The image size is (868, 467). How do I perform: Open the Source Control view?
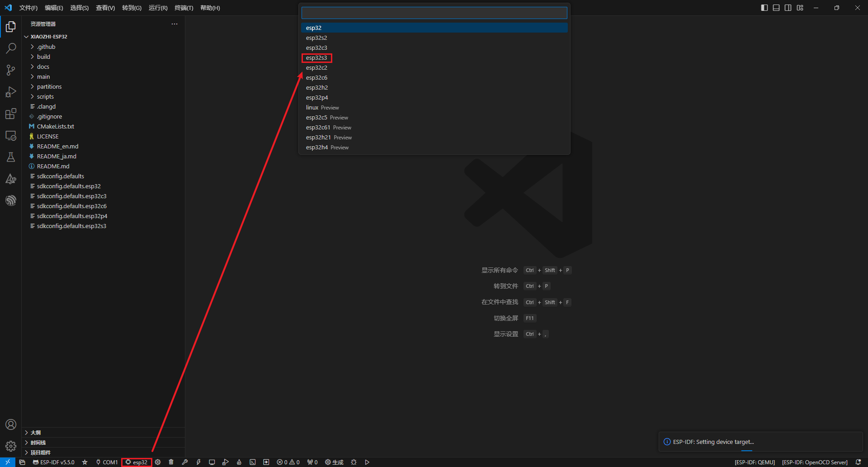(x=11, y=70)
